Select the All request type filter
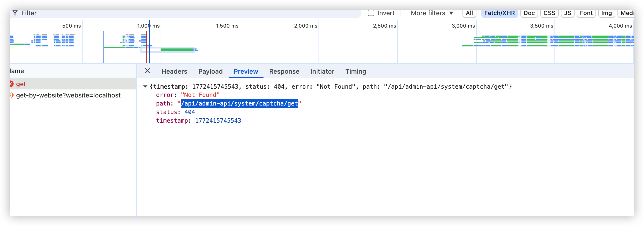 click(x=469, y=13)
